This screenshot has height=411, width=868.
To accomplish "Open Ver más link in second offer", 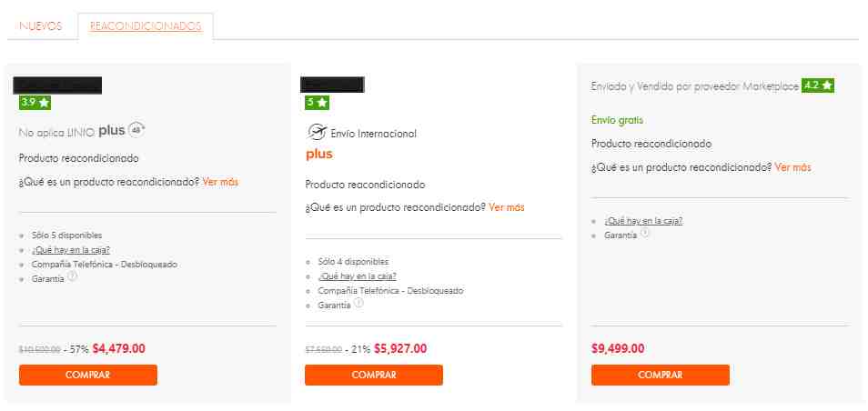I will (507, 207).
